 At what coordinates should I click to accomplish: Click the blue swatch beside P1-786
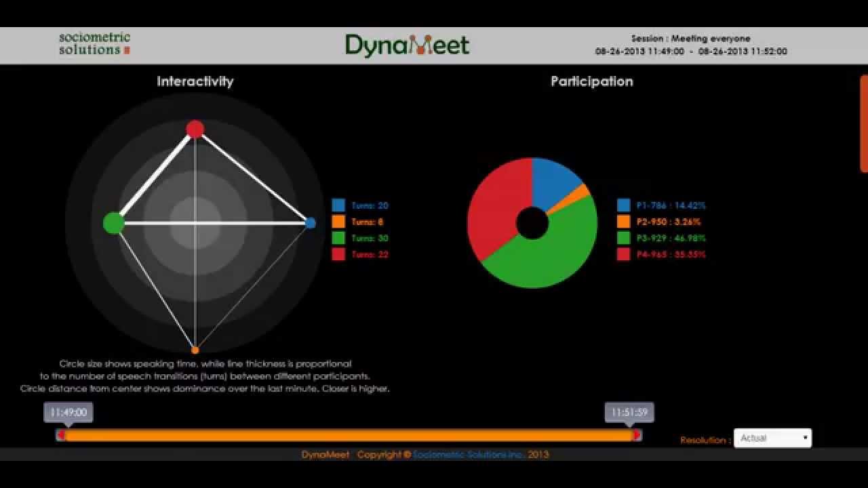(624, 205)
